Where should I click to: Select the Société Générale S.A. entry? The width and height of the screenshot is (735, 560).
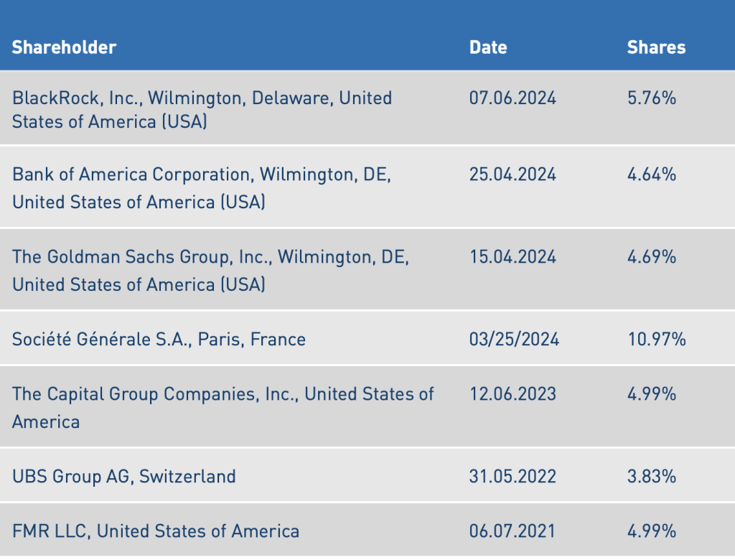coord(159,339)
